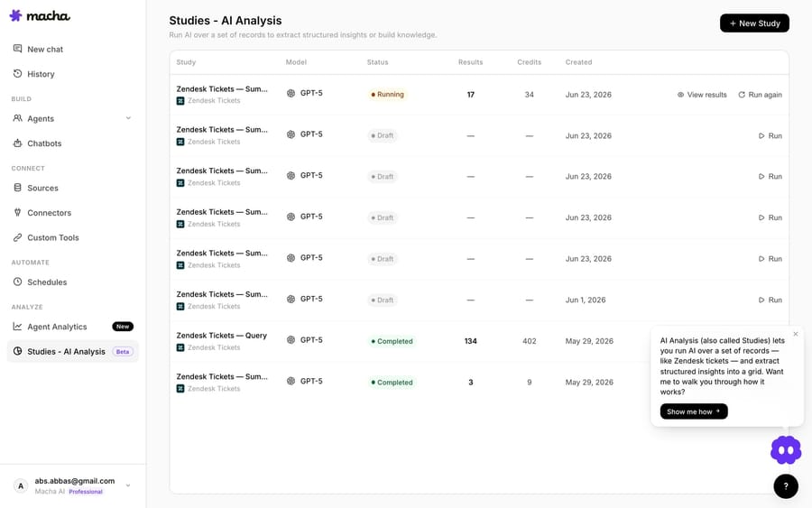
Task: Click Completed badge in the Query study row
Action: pos(392,341)
